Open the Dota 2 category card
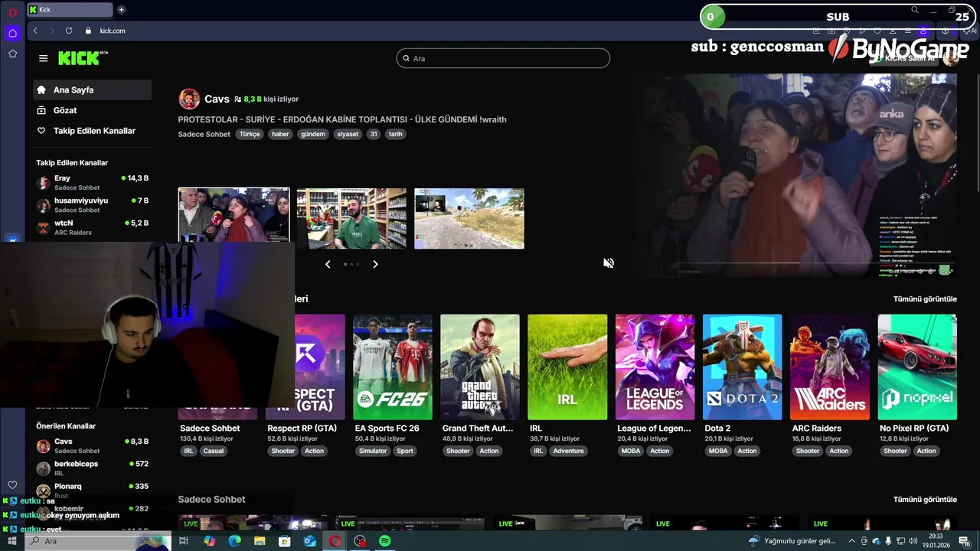Screen dimensions: 980x551 click(x=743, y=367)
